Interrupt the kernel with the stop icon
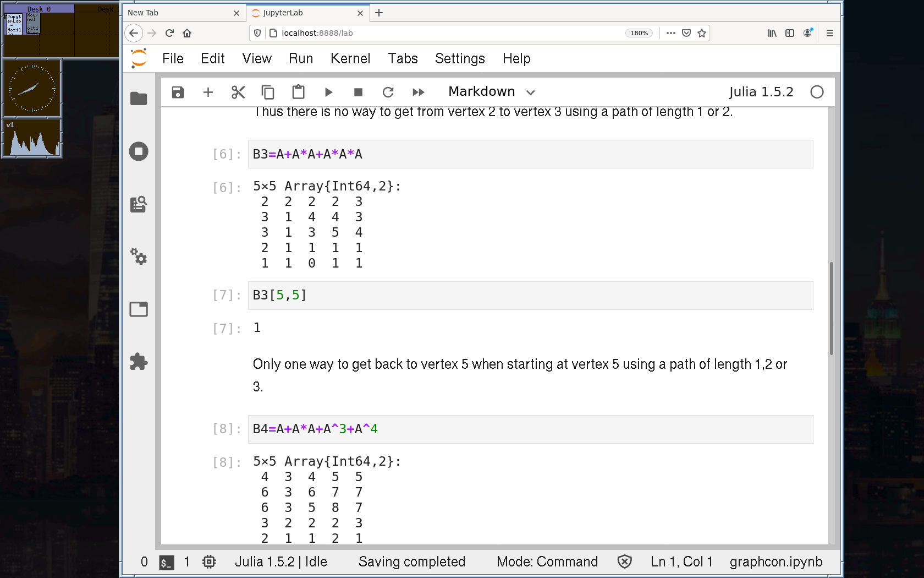Screen dimensions: 924x578 358,92
